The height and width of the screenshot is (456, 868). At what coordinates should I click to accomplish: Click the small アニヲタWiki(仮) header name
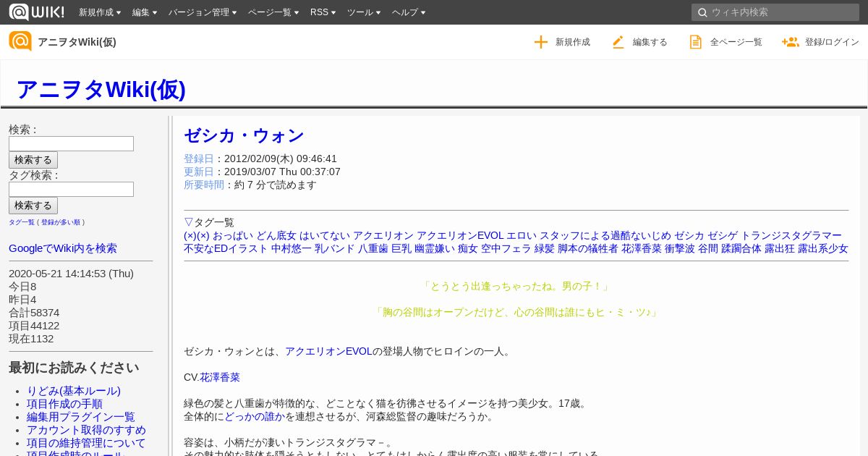point(77,42)
